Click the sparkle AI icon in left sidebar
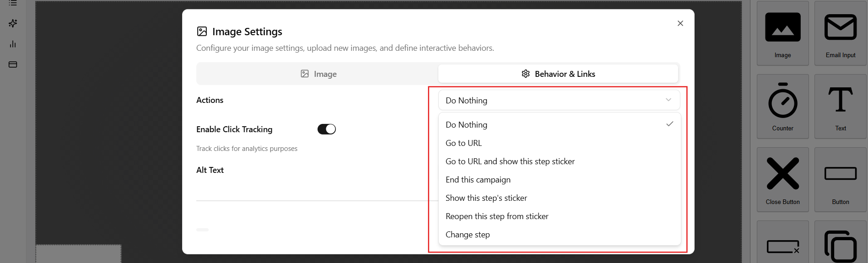Viewport: 868px width, 263px height. point(13,23)
